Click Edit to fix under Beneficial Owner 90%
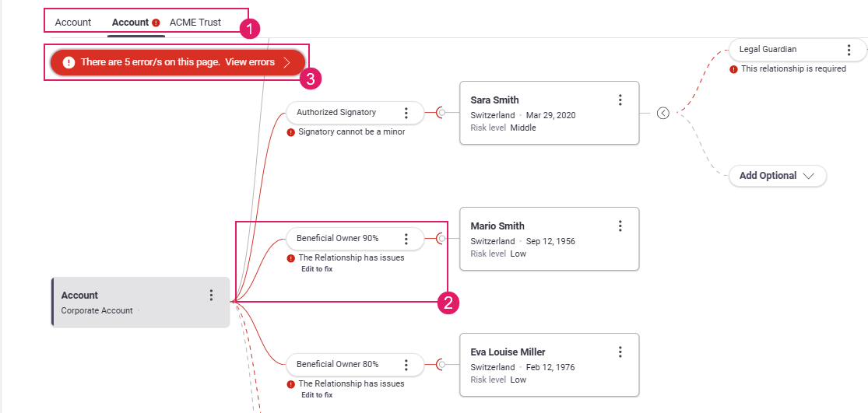Viewport: 868px width, 413px height. (317, 269)
